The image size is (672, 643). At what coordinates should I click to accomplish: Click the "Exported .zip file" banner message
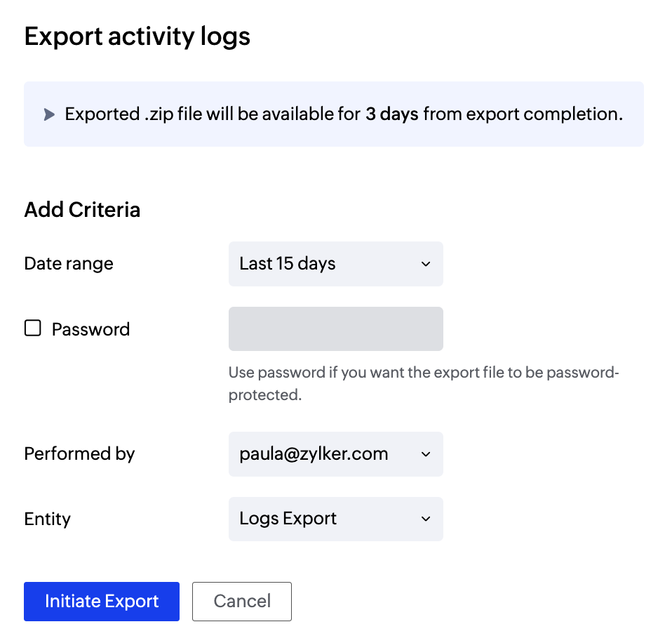[x=210, y=114]
